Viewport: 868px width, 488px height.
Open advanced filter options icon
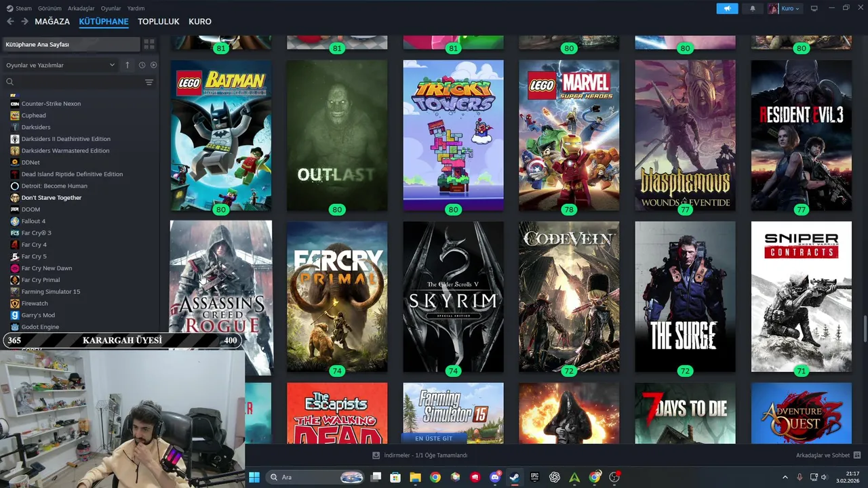click(149, 82)
